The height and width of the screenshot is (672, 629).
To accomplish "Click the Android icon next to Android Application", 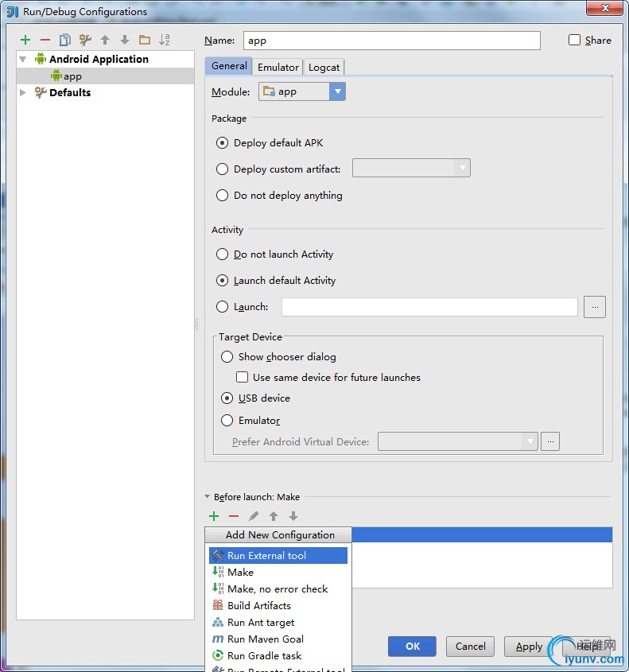I will coord(41,59).
